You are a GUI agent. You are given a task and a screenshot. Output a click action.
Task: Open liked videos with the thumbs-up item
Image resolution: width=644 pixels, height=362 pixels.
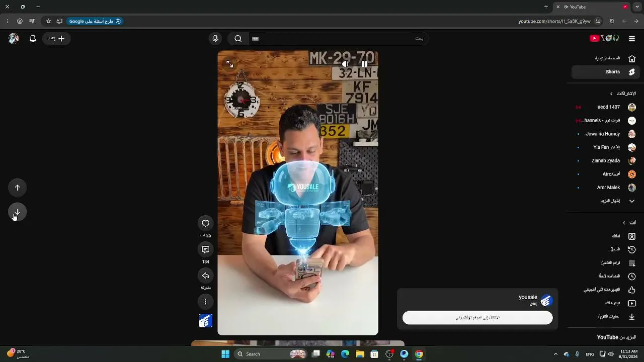606,290
